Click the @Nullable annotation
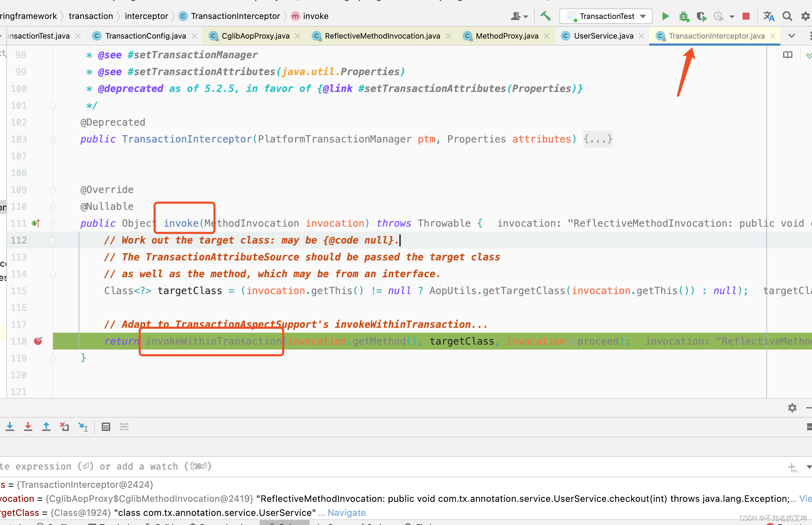The width and height of the screenshot is (812, 525). [x=107, y=206]
